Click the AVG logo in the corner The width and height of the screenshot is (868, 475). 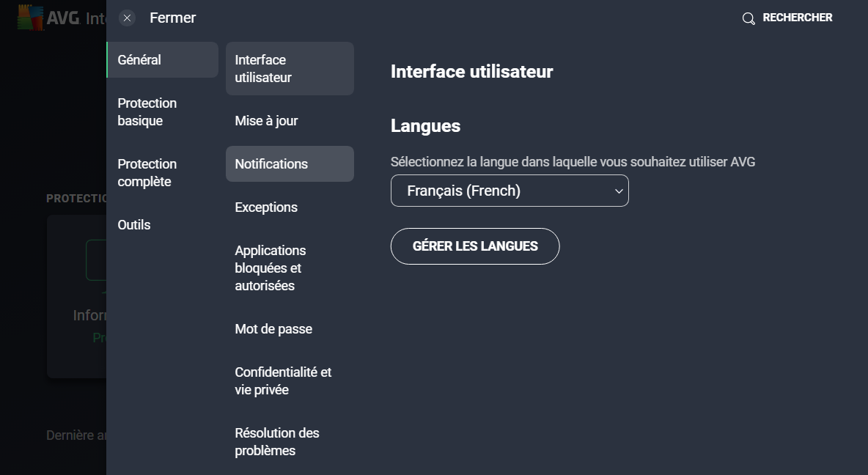[x=30, y=16]
